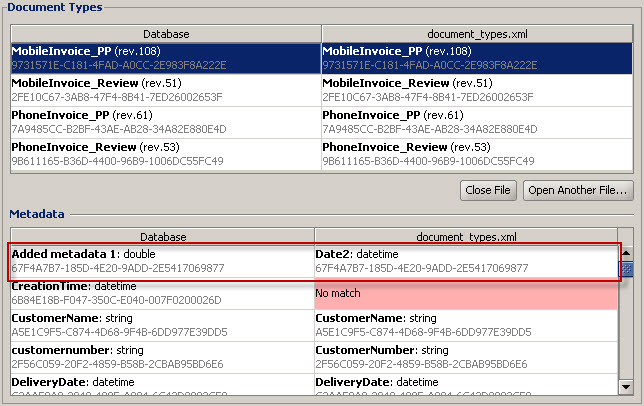Select PhoneInvoice_PP in the Database column
Screen dimensions: 644x406
[165, 122]
